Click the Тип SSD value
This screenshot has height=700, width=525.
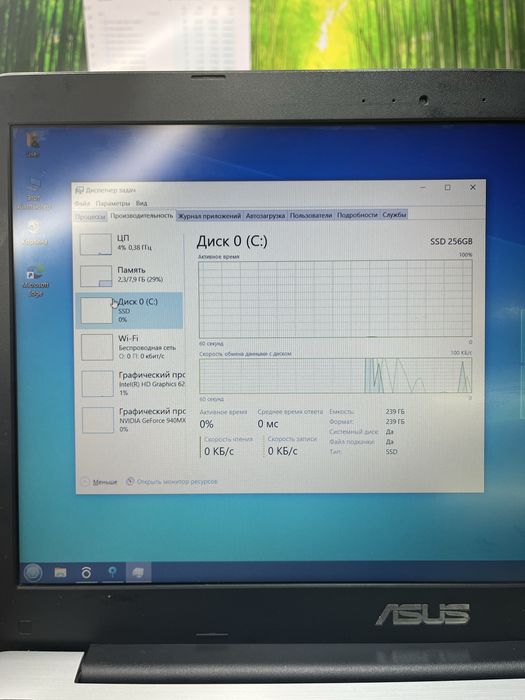[x=392, y=451]
